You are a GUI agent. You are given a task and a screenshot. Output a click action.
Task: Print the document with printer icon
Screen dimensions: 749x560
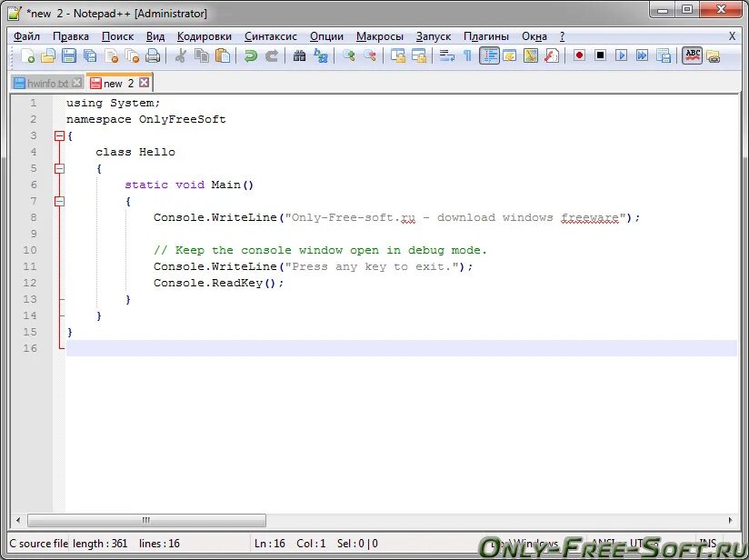pos(153,55)
